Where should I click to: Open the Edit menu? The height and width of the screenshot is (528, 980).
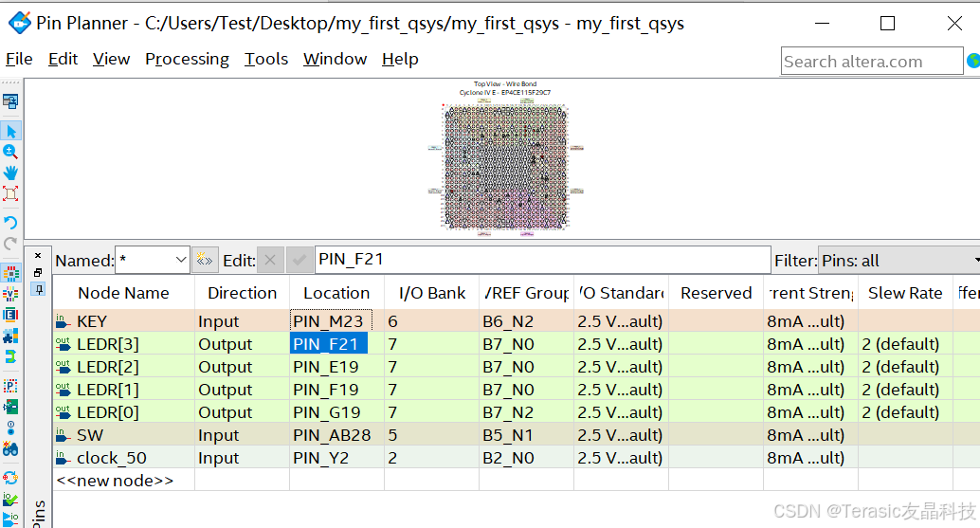tap(63, 59)
